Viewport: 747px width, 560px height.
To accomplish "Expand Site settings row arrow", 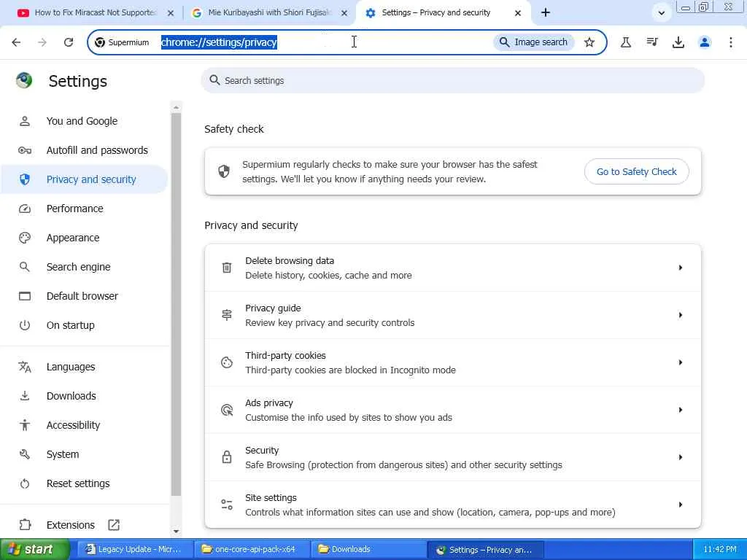I will point(681,505).
